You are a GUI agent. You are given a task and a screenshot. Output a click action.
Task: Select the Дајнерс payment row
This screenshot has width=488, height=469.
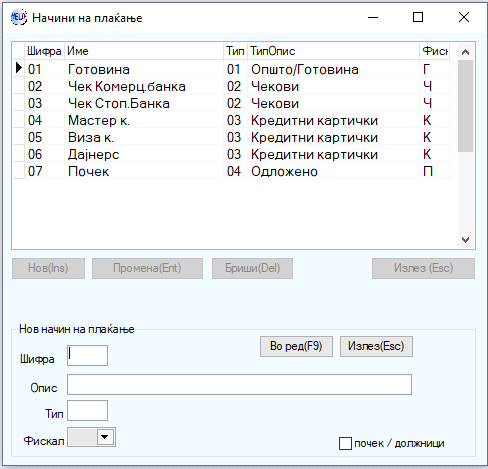coord(231,154)
